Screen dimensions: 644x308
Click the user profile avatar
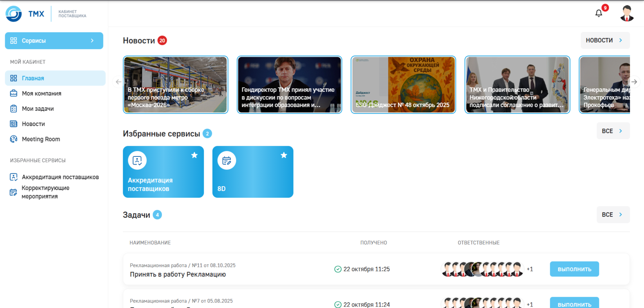pos(626,14)
